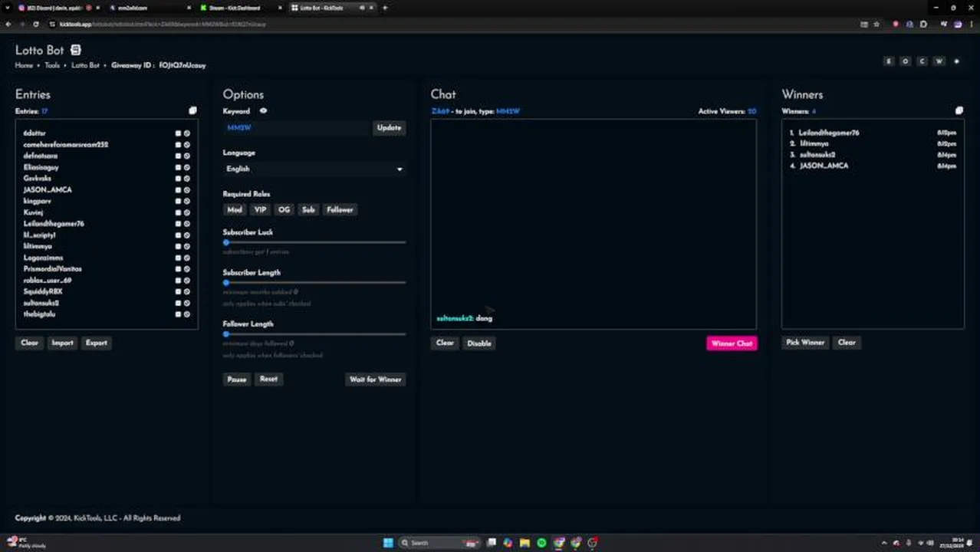The width and height of the screenshot is (980, 552).
Task: Click the W button in top-right toolbar
Action: coord(939,61)
